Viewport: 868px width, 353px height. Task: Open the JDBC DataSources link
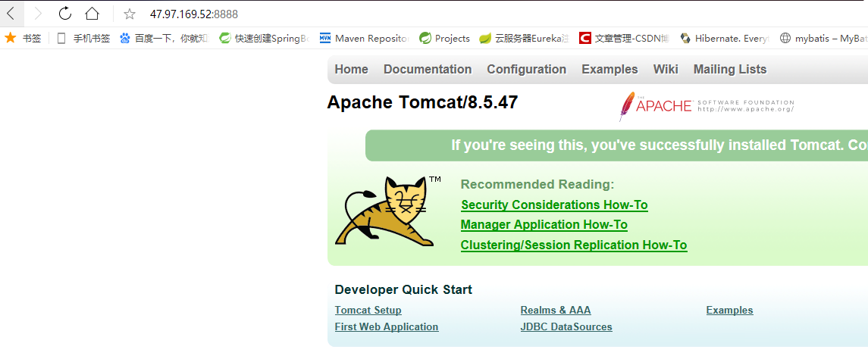coord(566,327)
